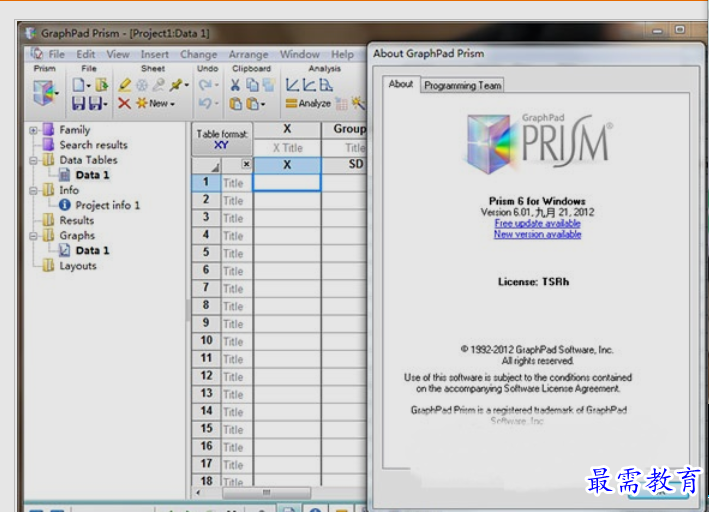The height and width of the screenshot is (512, 709).
Task: Click the first Save floppy disk icon
Action: click(x=78, y=104)
